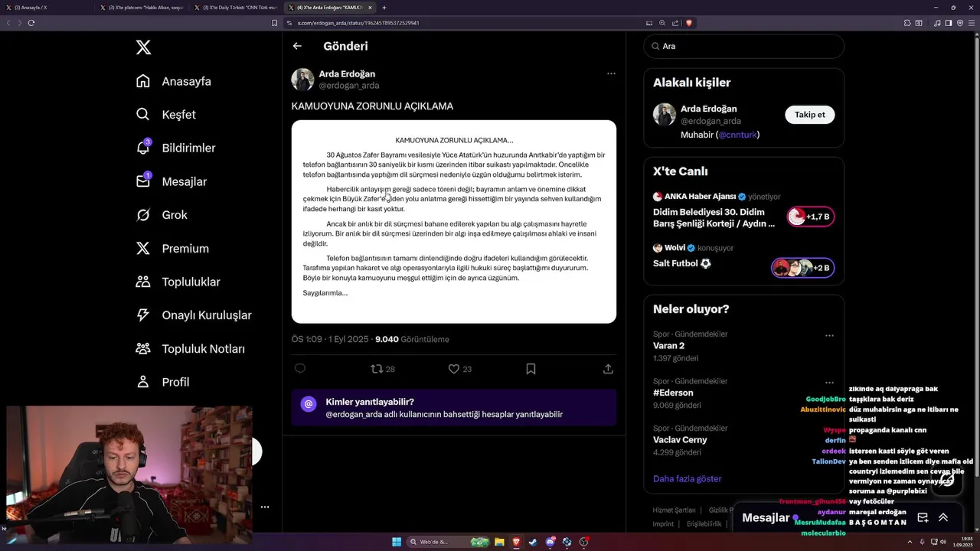Click Takip et for Arda Erdoğan
Screen dimensions: 980x551
(810, 115)
